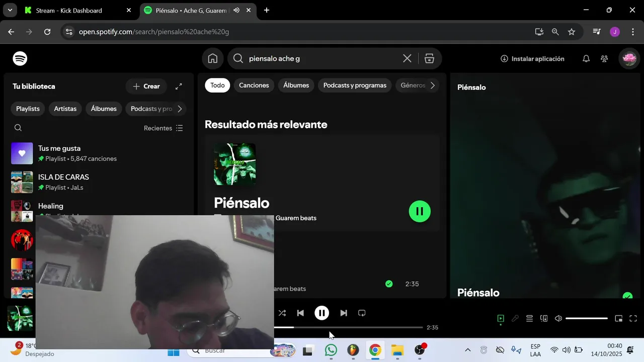Screen dimensions: 644x362
Task: Install app icon in address bar
Action: pos(539,32)
